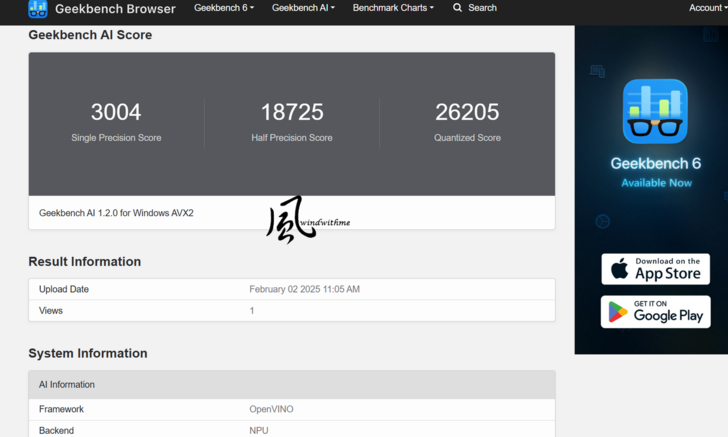Screen dimensions: 728x437
Task: Open the Benchmark Charts dropdown
Action: click(393, 8)
